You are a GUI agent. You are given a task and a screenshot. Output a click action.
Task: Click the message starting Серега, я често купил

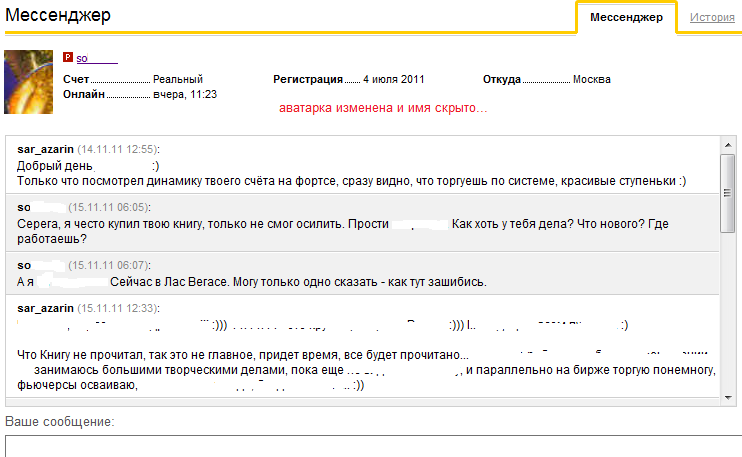point(343,231)
